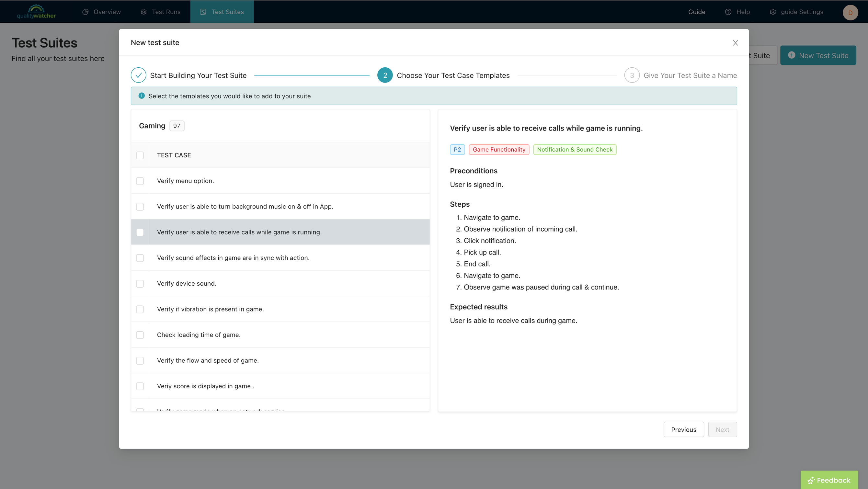Select 'Verify sound effects in game are in sync' row

click(x=280, y=257)
